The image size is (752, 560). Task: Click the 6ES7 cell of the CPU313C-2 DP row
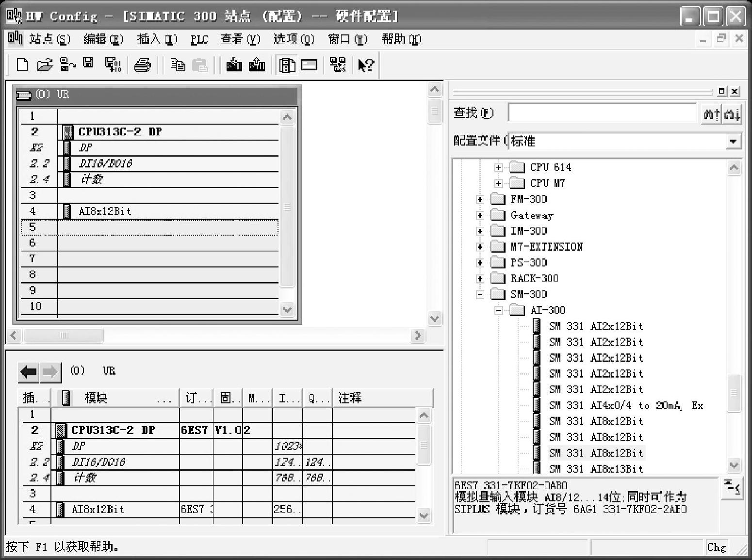pos(196,431)
